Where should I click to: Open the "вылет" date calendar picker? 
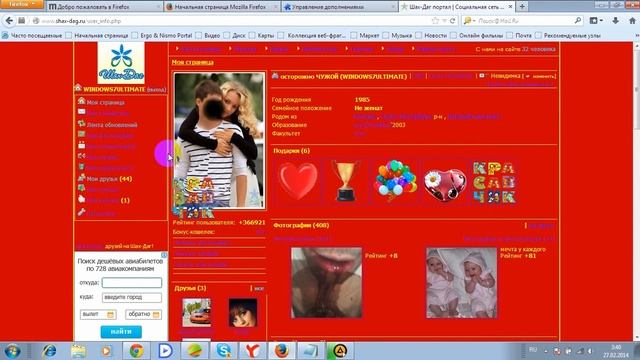[x=110, y=315]
